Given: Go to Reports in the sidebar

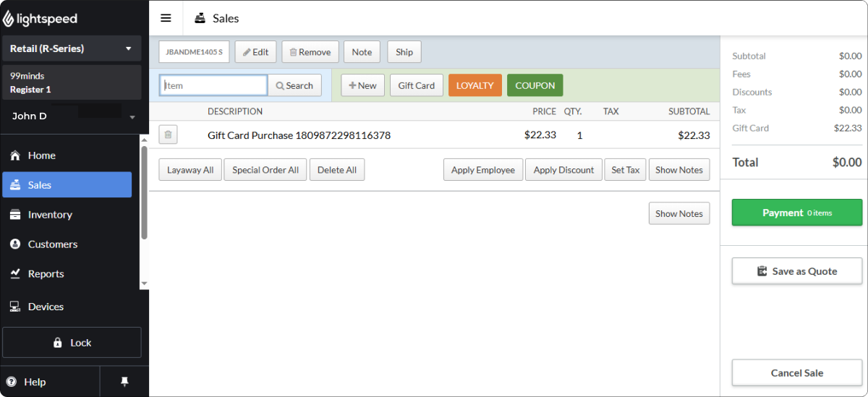Looking at the screenshot, I should 46,274.
